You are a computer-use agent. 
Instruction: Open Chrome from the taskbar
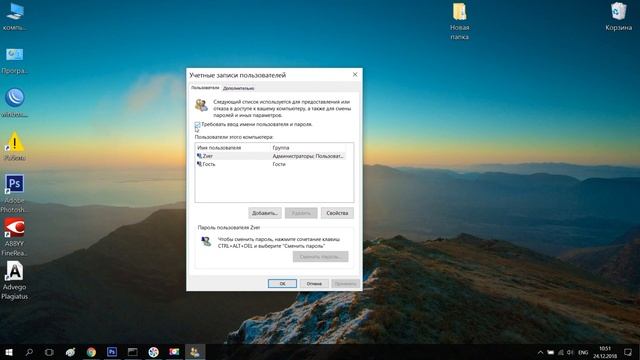(91, 352)
